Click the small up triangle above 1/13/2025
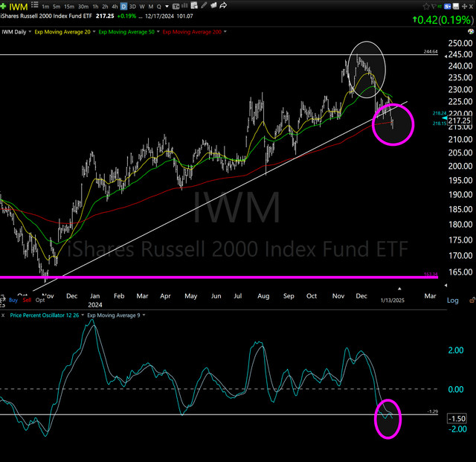Image resolution: width=476 pixels, height=462 pixels. [399, 289]
